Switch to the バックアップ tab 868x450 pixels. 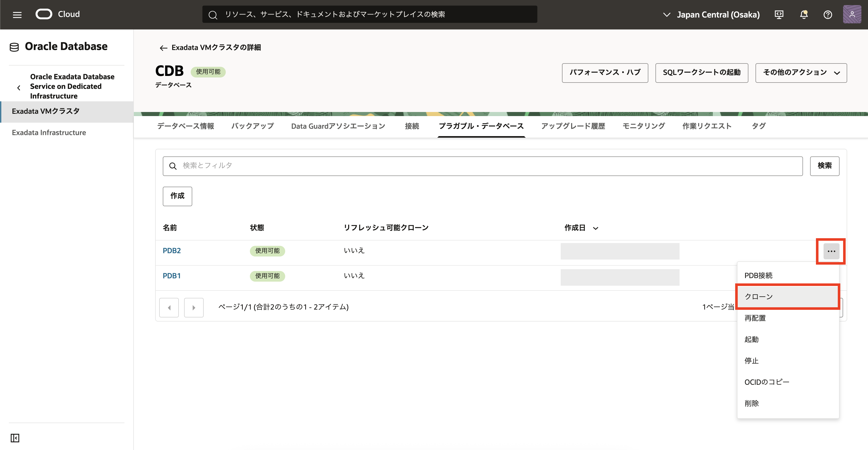click(252, 126)
